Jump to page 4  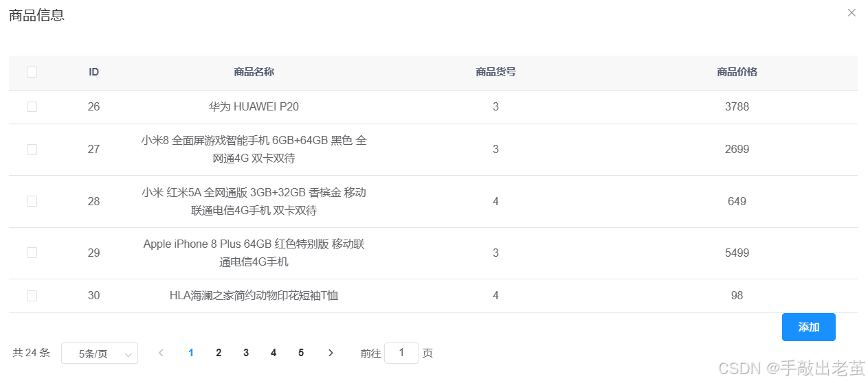[x=274, y=353]
